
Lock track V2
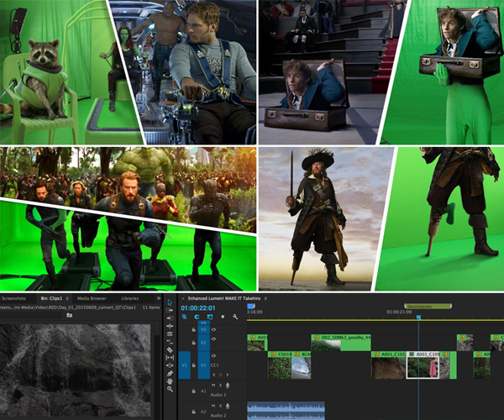point(193,343)
